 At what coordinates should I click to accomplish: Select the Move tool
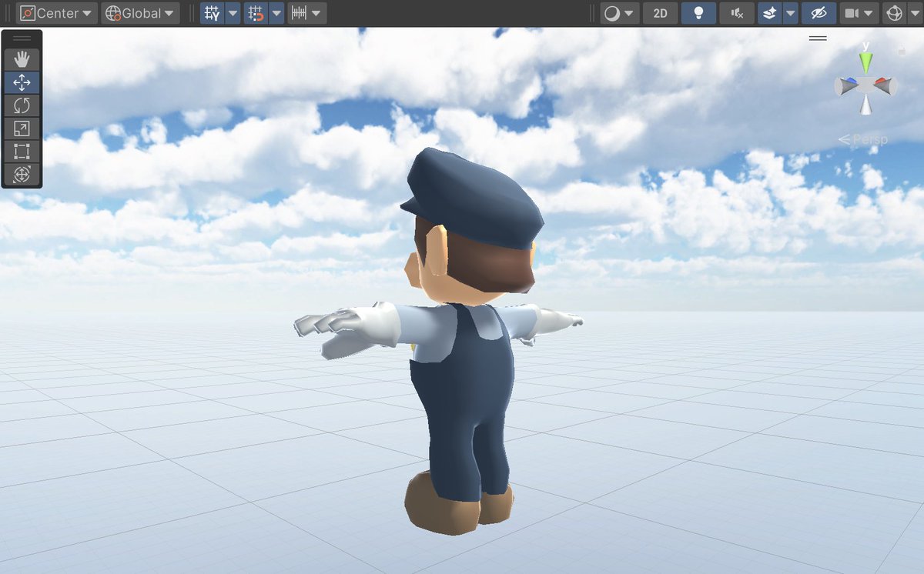(x=22, y=82)
